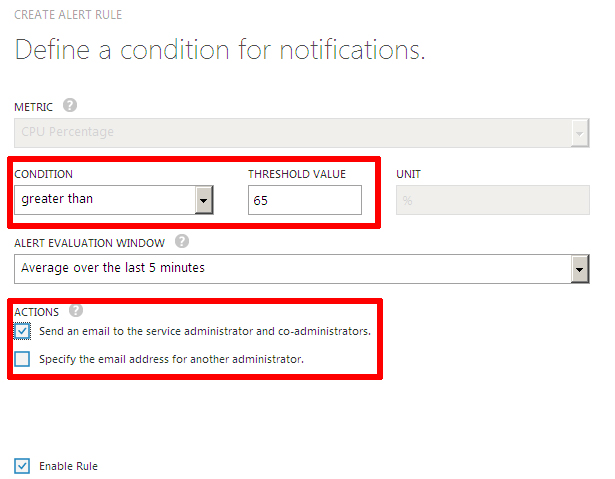Click the CPU Percentage metric field
Viewport: 615px width, 479px height.
point(302,133)
